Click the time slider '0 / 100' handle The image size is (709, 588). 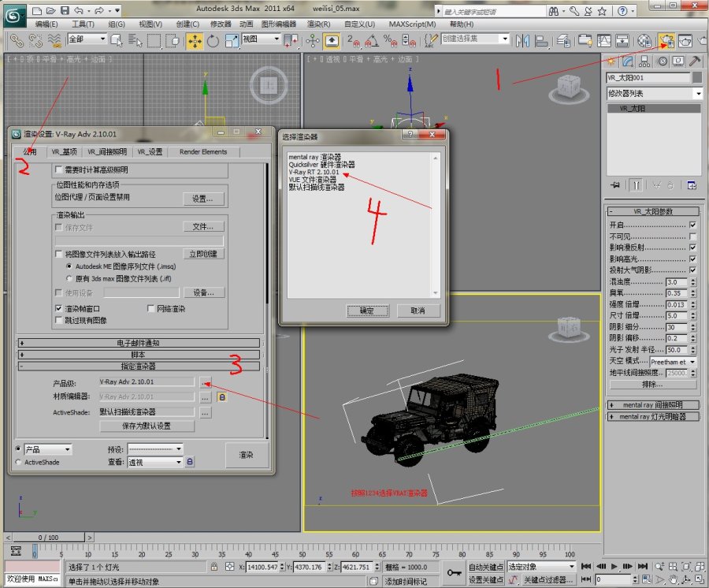pos(48,538)
